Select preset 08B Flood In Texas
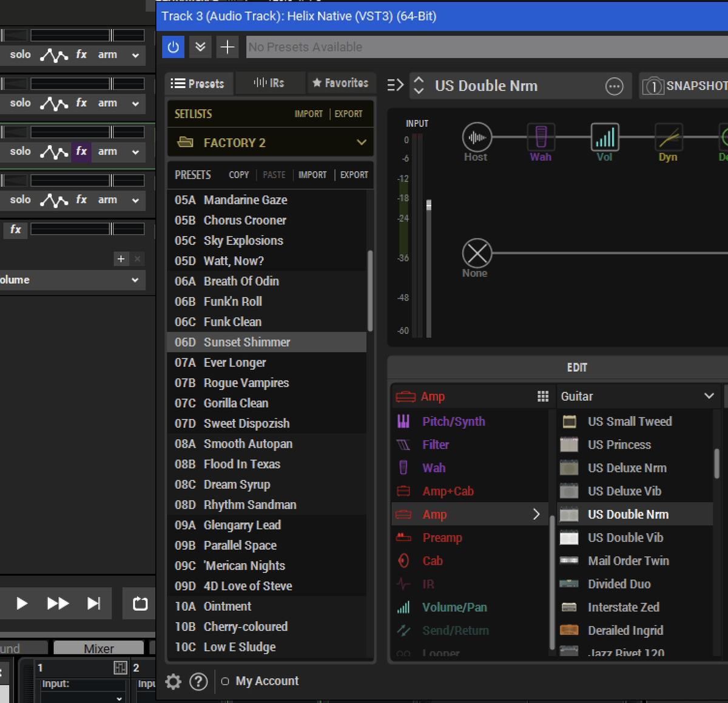Viewport: 728px width, 703px height. point(267,464)
